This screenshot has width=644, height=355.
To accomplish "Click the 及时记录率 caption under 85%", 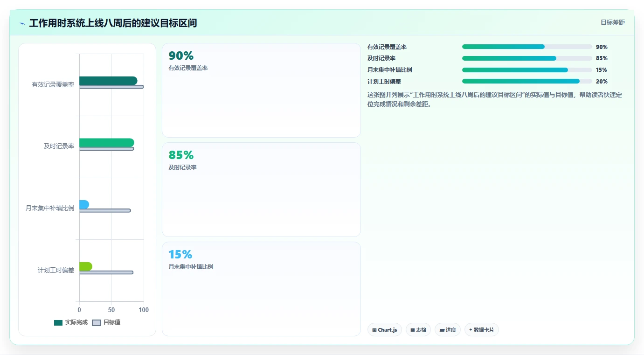I will pos(183,167).
